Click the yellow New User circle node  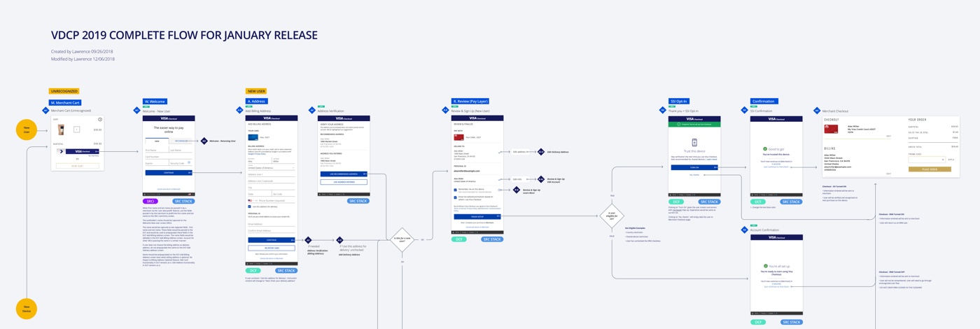27,129
